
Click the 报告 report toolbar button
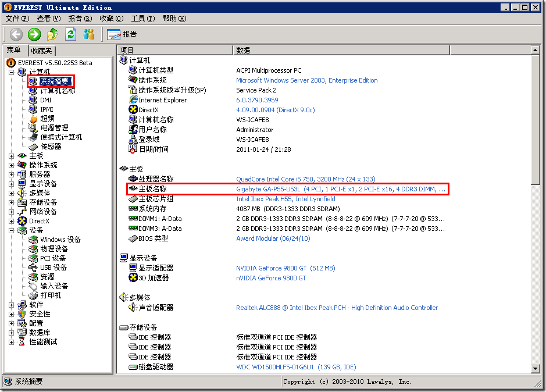click(x=122, y=34)
